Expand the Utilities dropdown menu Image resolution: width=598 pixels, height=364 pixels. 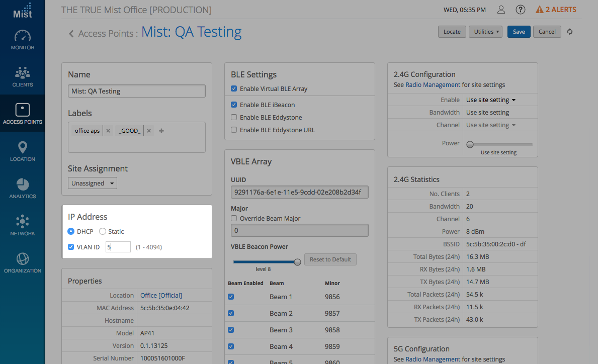coord(486,32)
